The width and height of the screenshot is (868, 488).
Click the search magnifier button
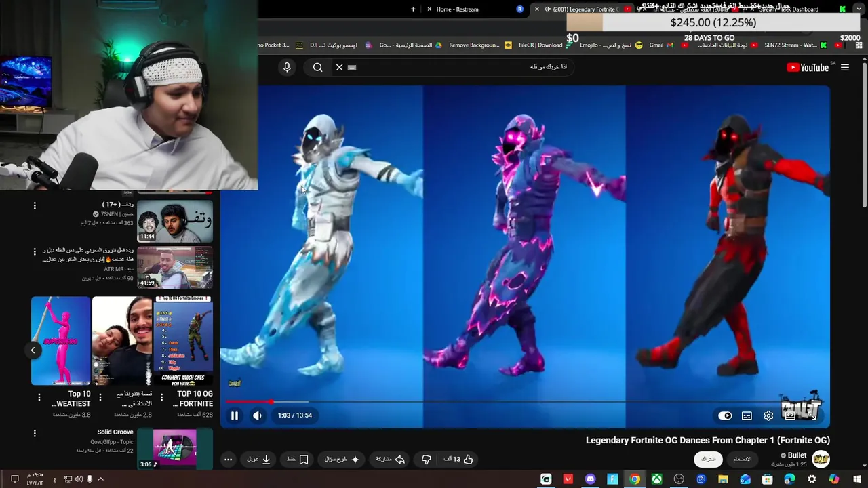(x=317, y=67)
